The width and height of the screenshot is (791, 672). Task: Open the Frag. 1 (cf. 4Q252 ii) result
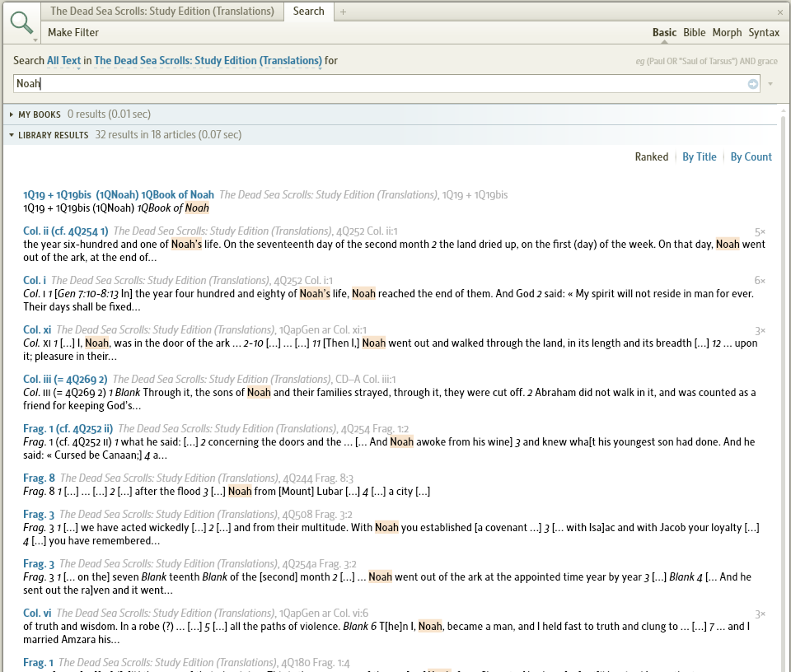click(x=68, y=428)
